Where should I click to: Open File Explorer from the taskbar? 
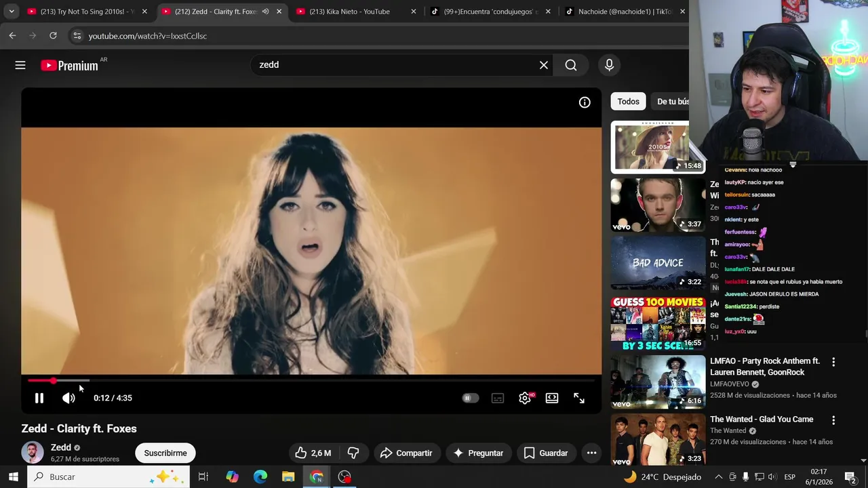tap(288, 477)
